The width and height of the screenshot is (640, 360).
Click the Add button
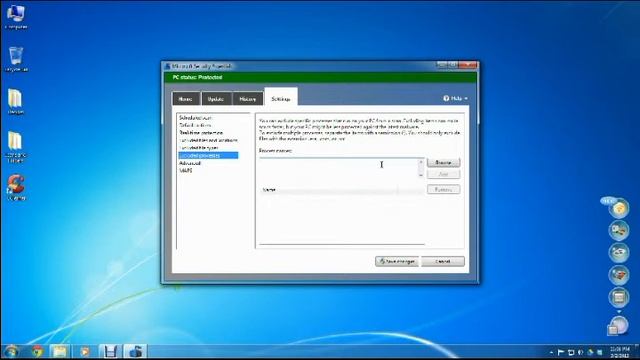(x=443, y=174)
